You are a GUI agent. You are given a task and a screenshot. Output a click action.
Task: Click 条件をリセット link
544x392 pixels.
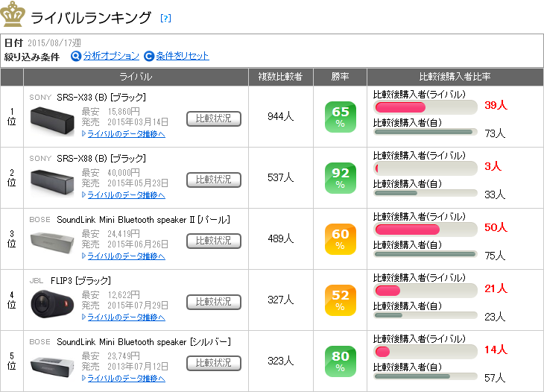coord(183,56)
